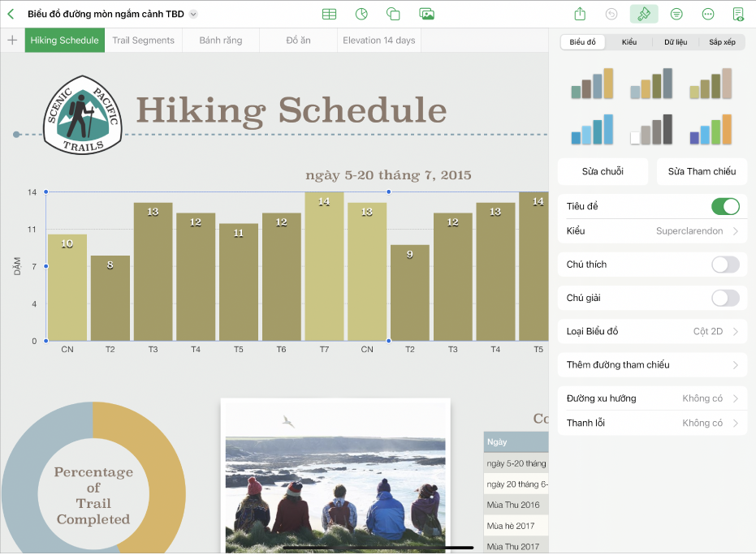Select the Scenic Pacific Trails logo
Screen dimensions: 756x555
click(x=83, y=114)
